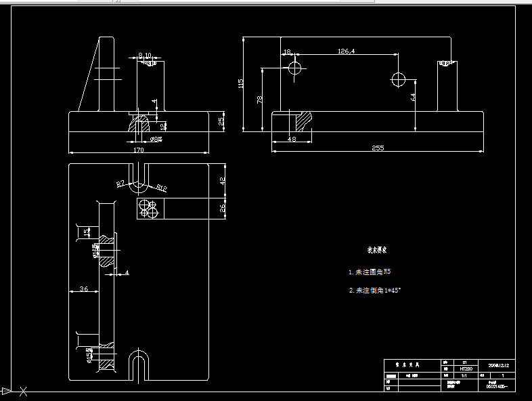Select the R12 radius label
The image size is (532, 401).
[x=162, y=188]
